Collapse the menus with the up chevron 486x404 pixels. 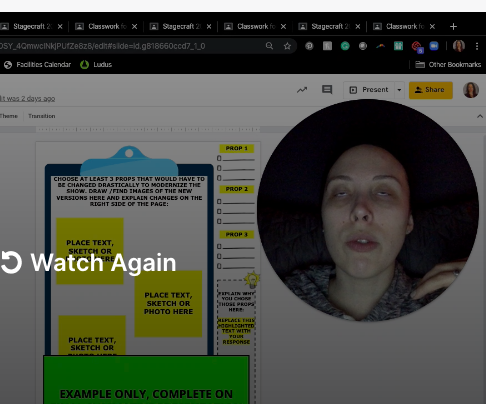click(x=480, y=116)
